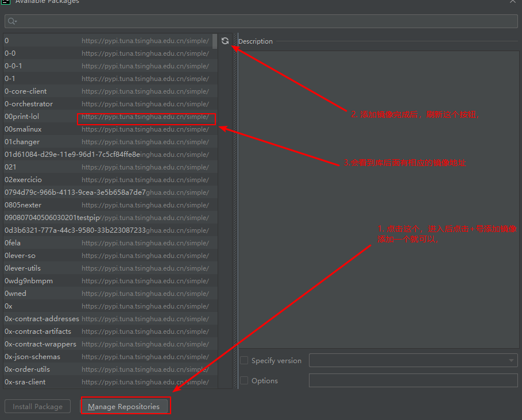Select the 0-0-1 package

click(110, 66)
